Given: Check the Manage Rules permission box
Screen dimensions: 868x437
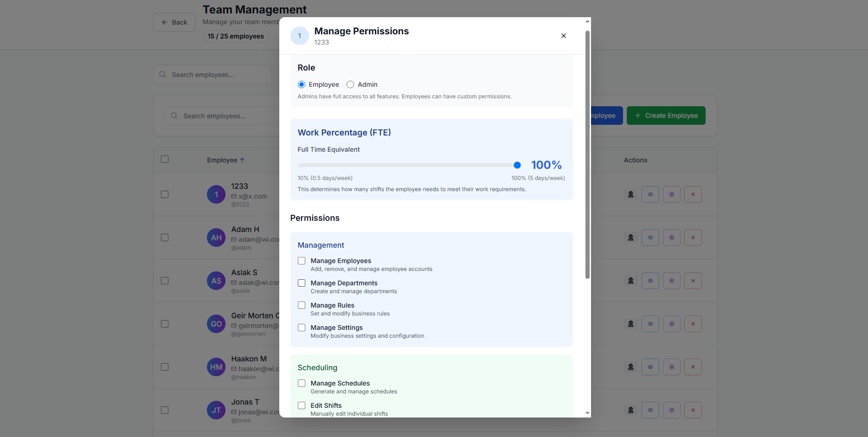Looking at the screenshot, I should coord(302,305).
